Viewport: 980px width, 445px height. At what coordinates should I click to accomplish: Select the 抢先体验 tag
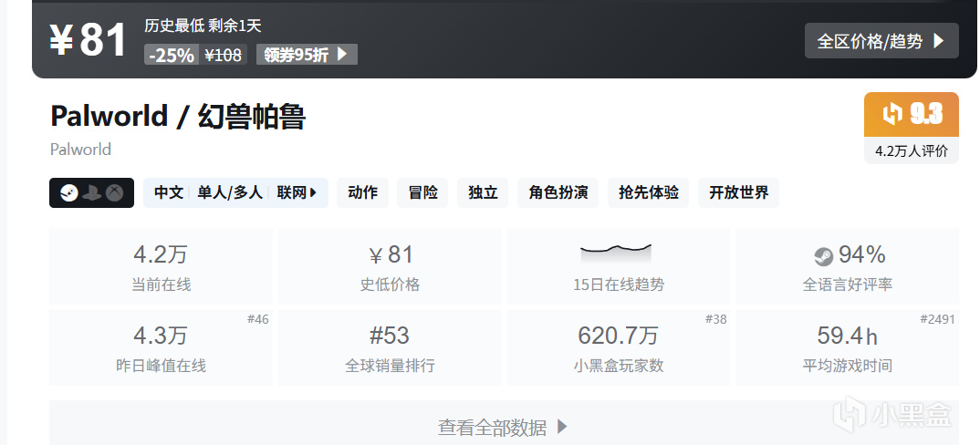(648, 192)
